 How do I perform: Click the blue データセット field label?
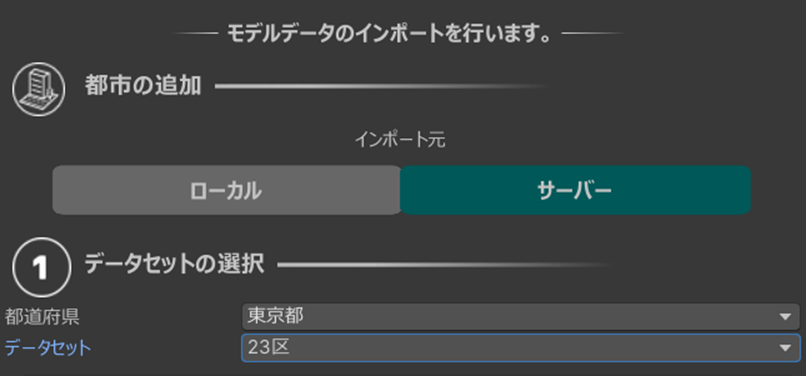tap(48, 348)
